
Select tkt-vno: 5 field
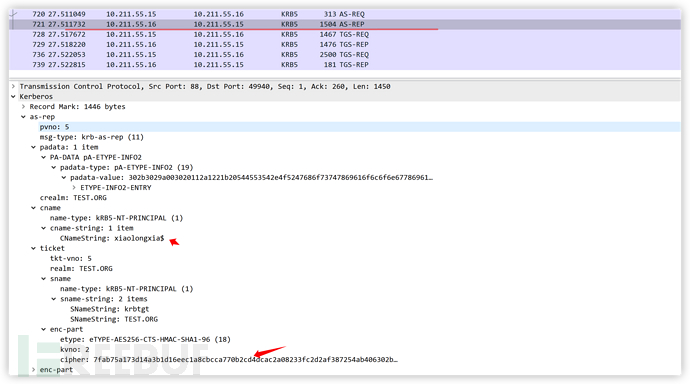click(71, 258)
